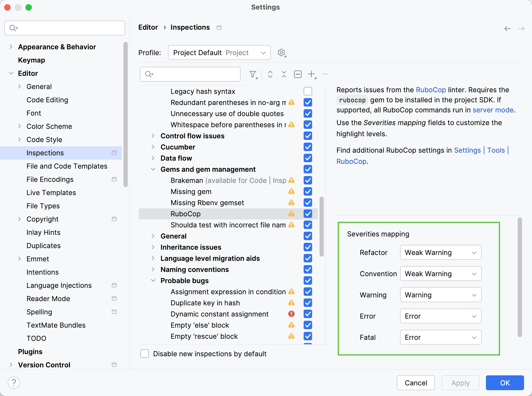Click the warning icon next to RuboCop
This screenshot has width=532, height=396.
(291, 214)
